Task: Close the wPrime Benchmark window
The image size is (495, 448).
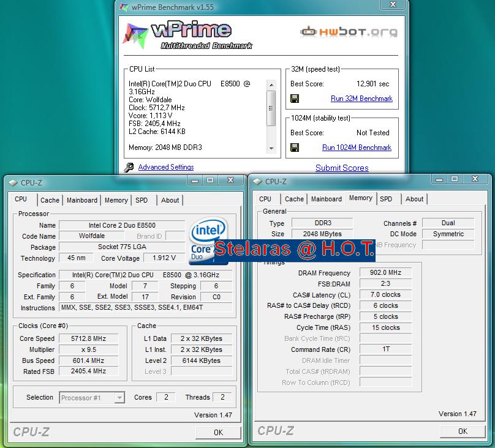Action: pos(393,4)
